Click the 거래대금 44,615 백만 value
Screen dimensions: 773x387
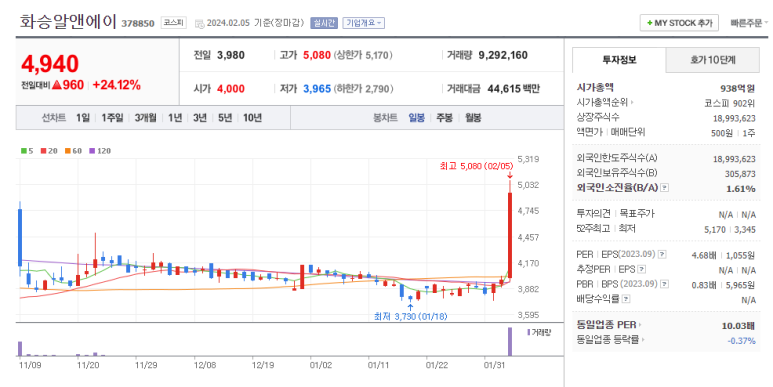pos(513,89)
